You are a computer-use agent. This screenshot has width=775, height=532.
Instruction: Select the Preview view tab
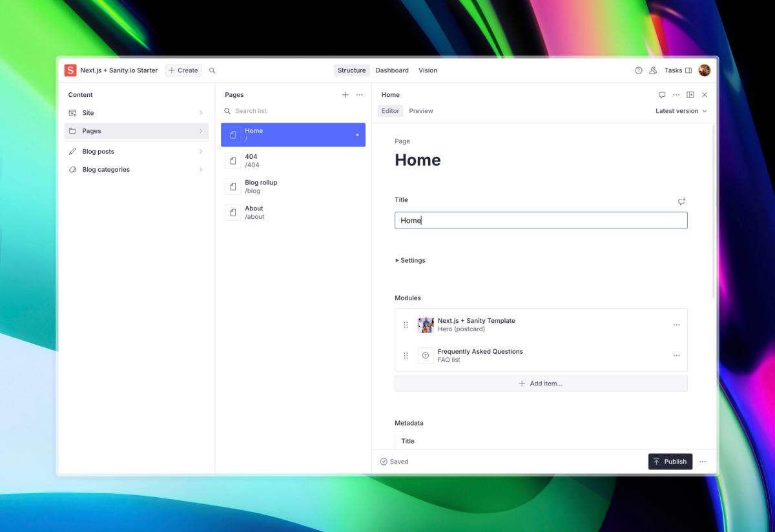[x=421, y=111]
